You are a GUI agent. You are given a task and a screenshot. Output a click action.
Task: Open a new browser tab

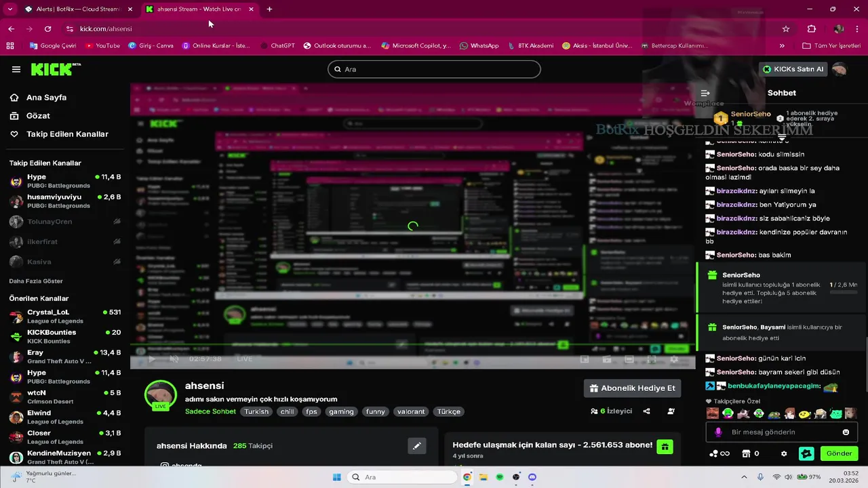pos(269,9)
